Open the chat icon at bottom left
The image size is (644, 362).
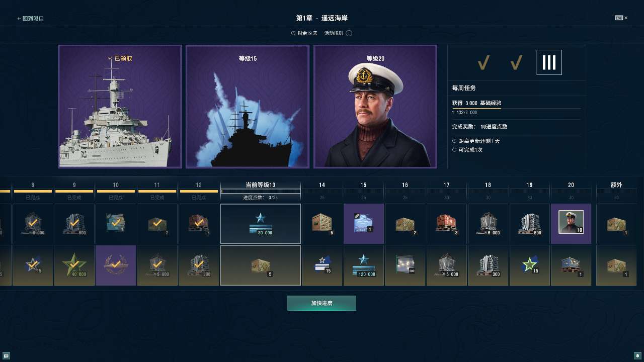(6, 356)
